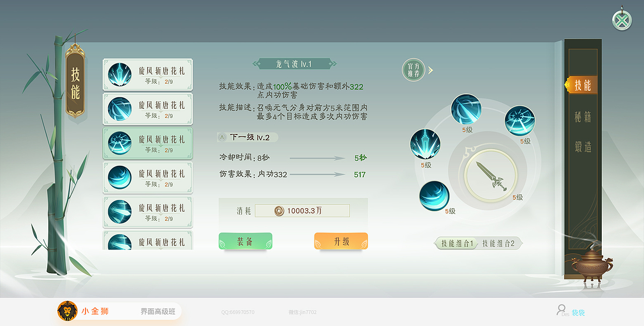This screenshot has height=326, width=644.
Task: Click the top 5级 skill in the combo wheel
Action: pos(467,108)
